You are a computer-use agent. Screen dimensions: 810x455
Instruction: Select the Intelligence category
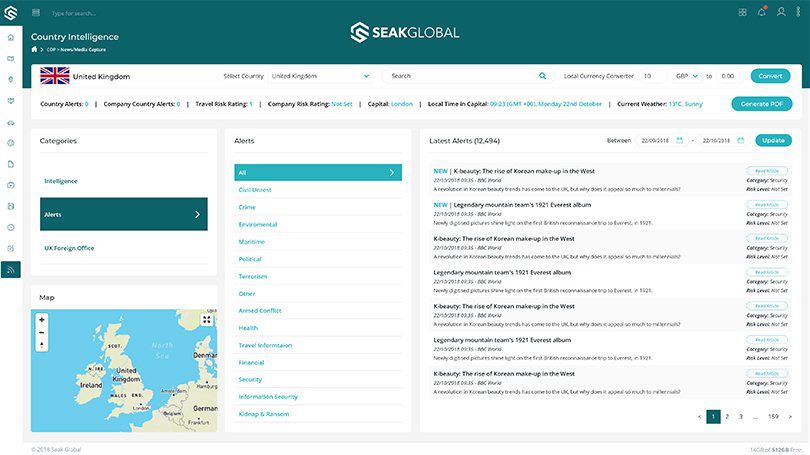(x=61, y=181)
